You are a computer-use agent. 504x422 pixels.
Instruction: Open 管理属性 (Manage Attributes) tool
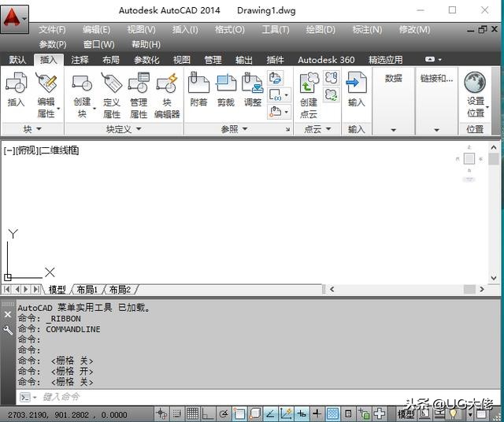point(139,94)
